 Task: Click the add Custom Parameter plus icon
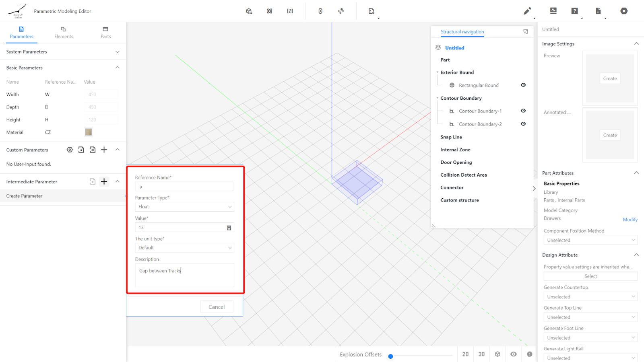[104, 150]
